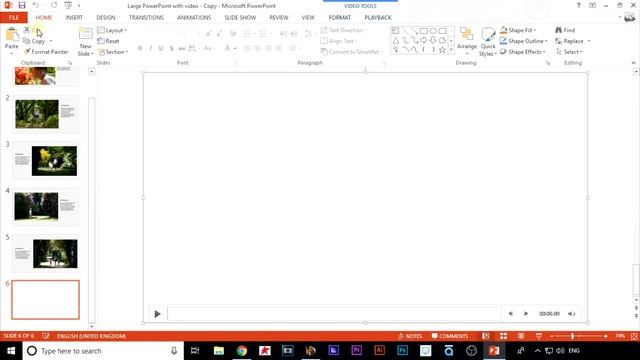Image resolution: width=640 pixels, height=360 pixels.
Task: Toggle Bold formatting
Action: pos(140,48)
